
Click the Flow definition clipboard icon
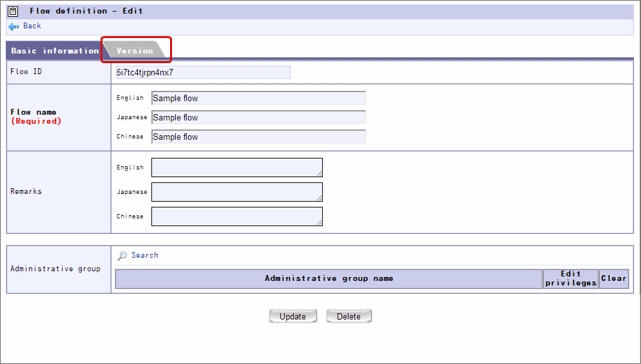coord(13,12)
